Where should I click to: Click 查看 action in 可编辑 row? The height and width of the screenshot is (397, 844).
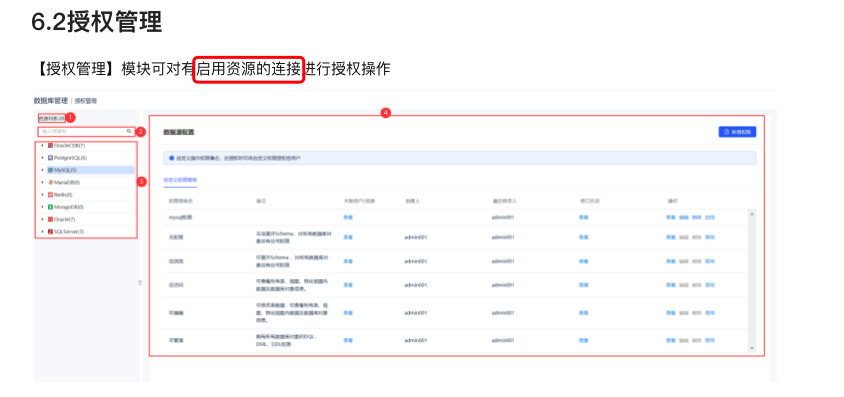tap(671, 313)
